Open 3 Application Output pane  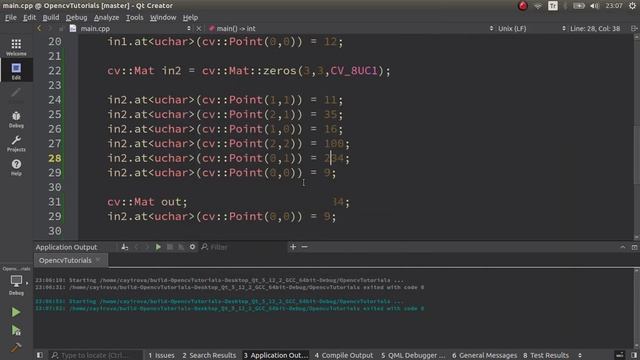(276, 355)
